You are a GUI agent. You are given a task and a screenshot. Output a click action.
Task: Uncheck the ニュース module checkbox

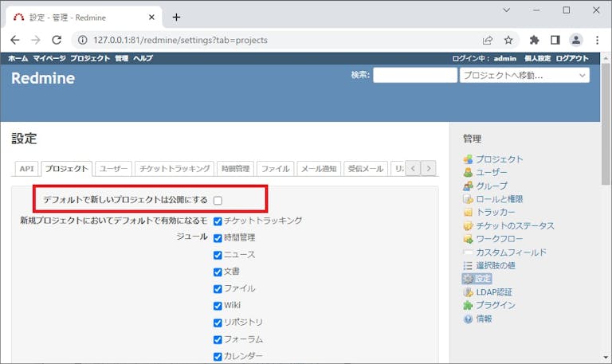[x=218, y=255]
